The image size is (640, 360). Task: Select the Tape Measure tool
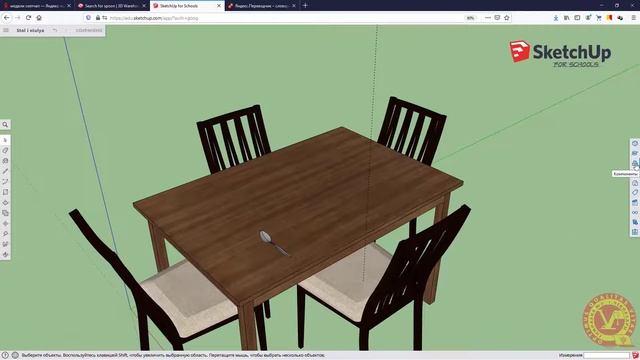pos(5,234)
